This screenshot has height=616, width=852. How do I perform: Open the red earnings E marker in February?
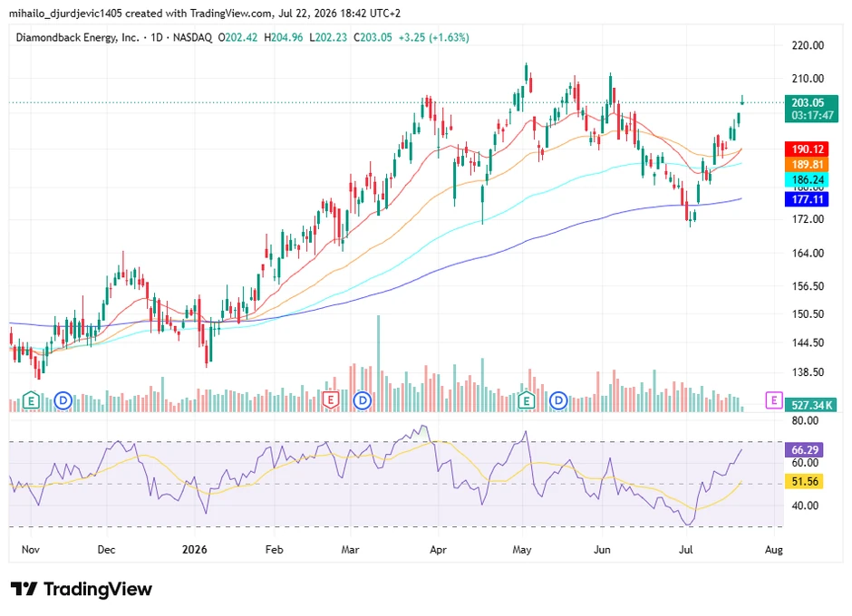330,401
